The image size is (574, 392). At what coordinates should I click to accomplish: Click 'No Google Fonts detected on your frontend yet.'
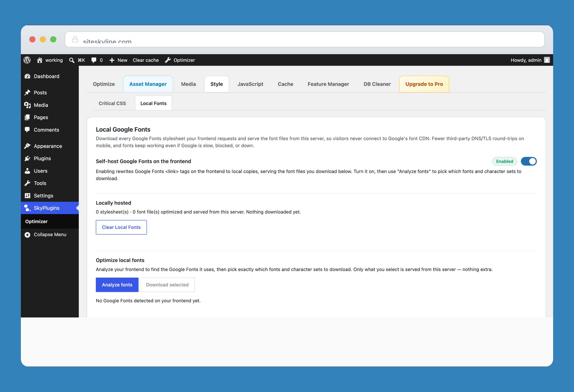coord(148,301)
